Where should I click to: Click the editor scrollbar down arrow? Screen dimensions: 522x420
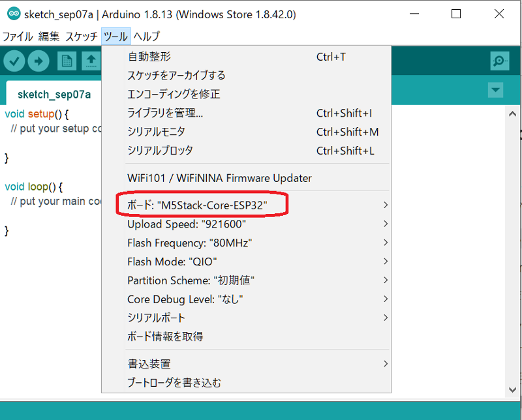(512, 389)
